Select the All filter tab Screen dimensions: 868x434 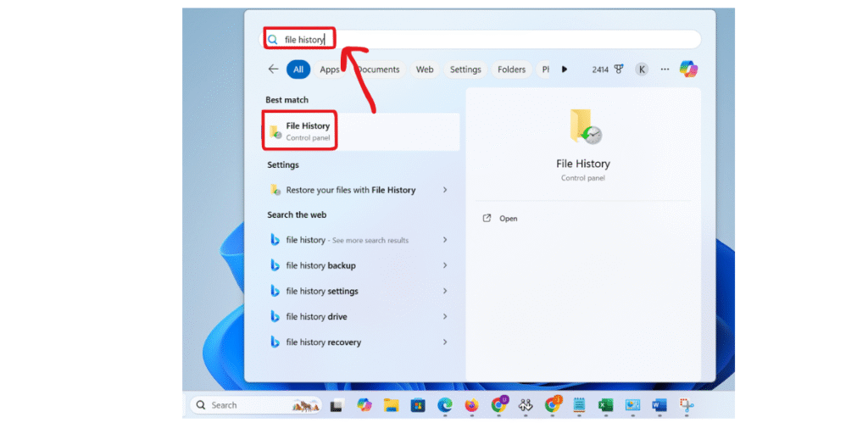coord(298,70)
